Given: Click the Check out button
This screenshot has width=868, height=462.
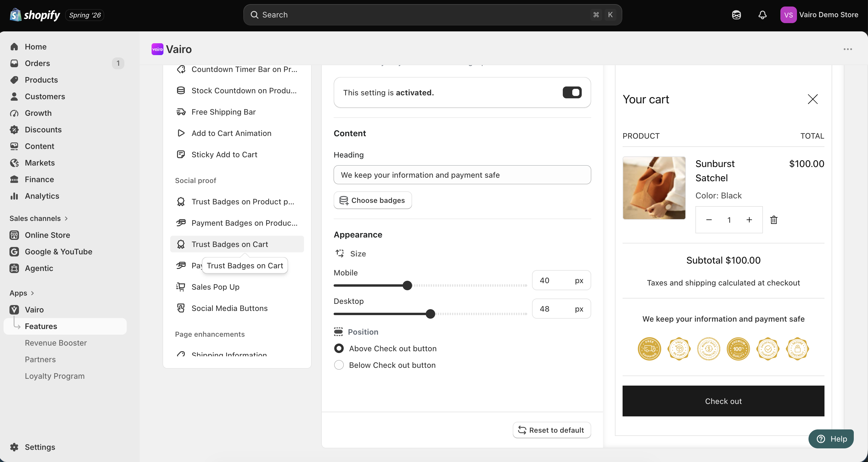Looking at the screenshot, I should [723, 401].
